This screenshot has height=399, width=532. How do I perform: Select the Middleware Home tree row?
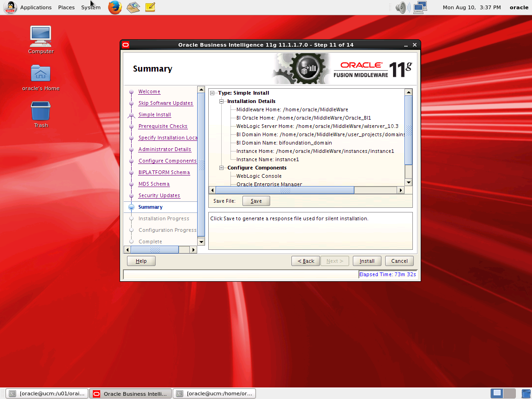click(x=292, y=109)
